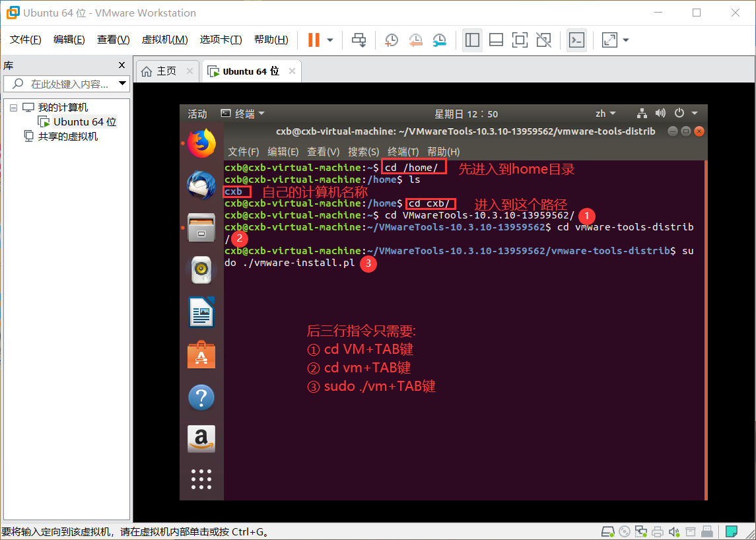Click the Take Snapshot toolbar icon
This screenshot has width=756, height=540.
pyautogui.click(x=391, y=40)
